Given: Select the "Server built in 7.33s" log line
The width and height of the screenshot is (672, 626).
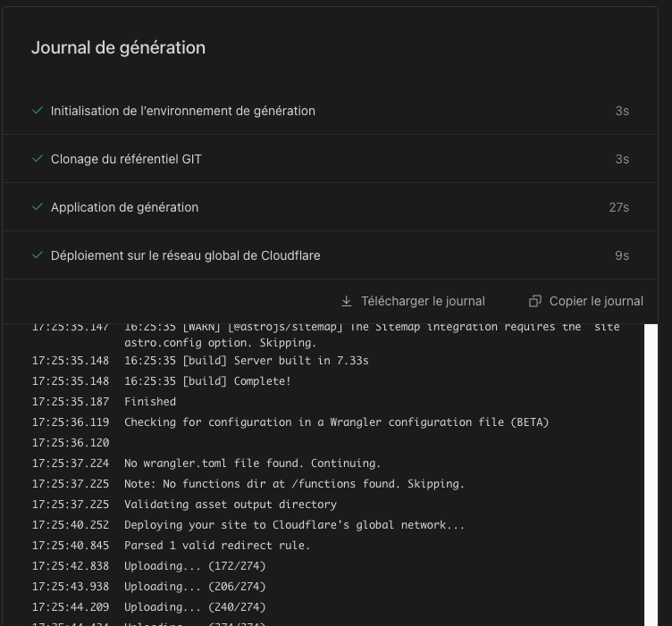Looking at the screenshot, I should (246, 361).
